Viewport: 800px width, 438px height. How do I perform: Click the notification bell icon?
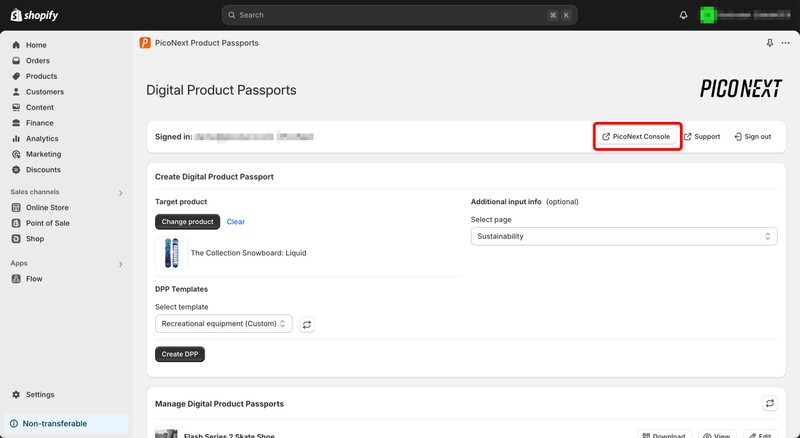(684, 15)
